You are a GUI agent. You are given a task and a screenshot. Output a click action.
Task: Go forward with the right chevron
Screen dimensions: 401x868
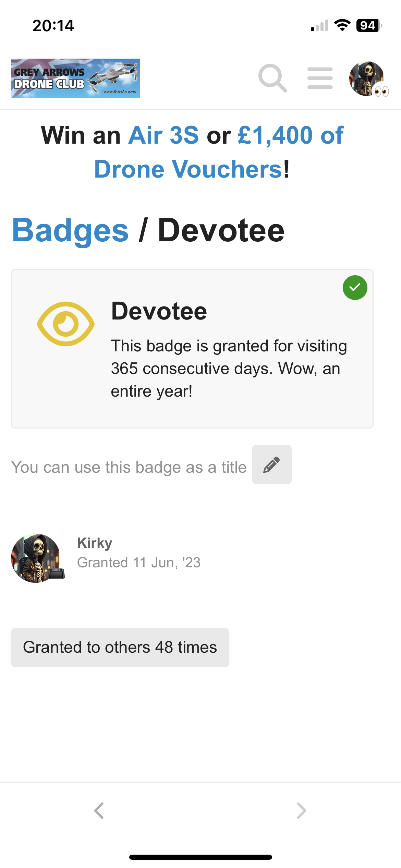click(301, 810)
